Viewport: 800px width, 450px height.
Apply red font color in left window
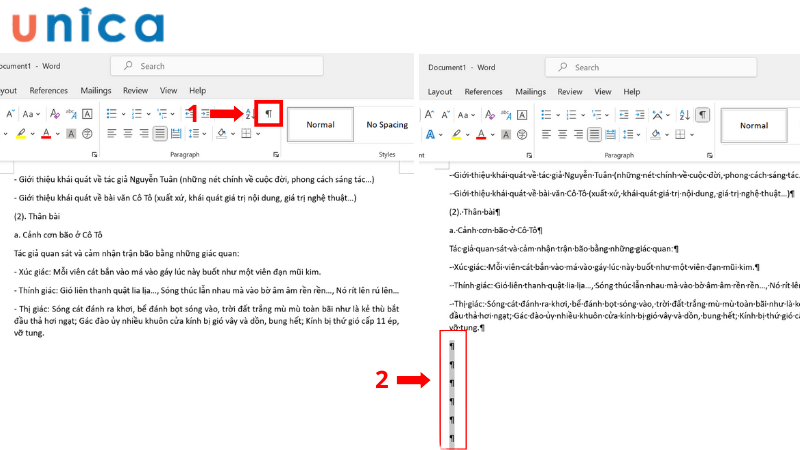(x=46, y=134)
